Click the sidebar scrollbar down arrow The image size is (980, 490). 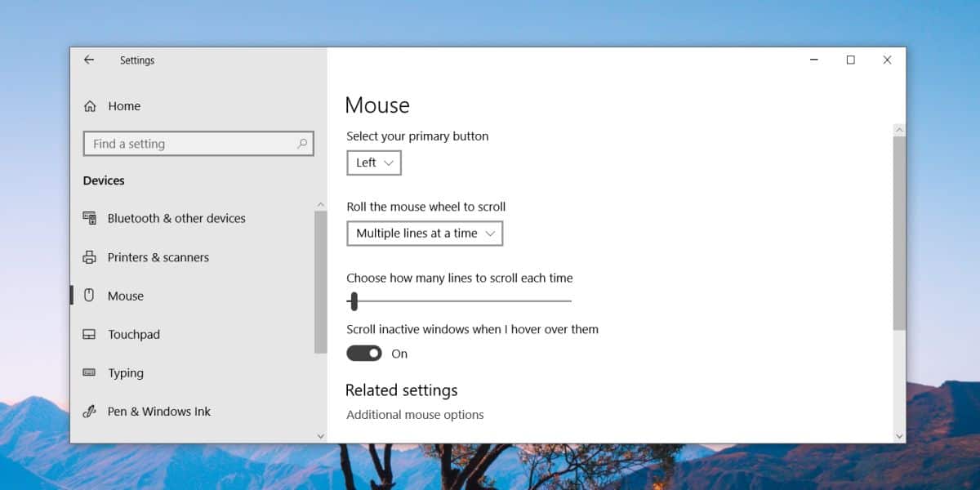[x=320, y=437]
